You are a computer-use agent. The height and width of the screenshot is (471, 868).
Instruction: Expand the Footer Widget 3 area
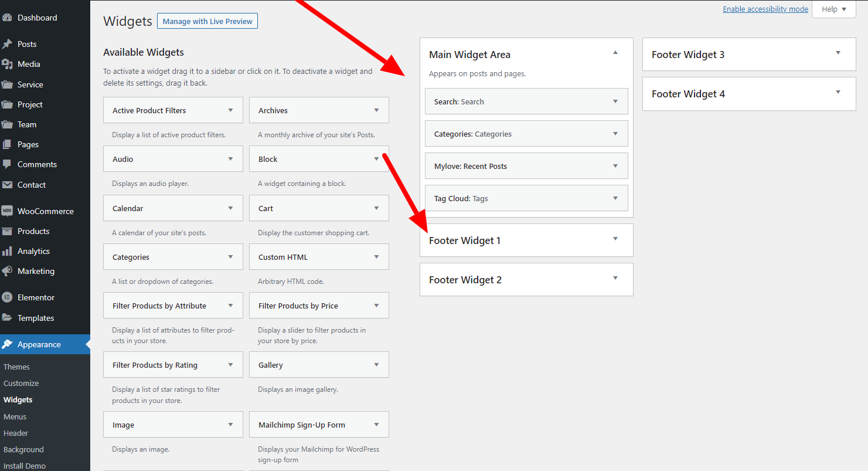[838, 53]
